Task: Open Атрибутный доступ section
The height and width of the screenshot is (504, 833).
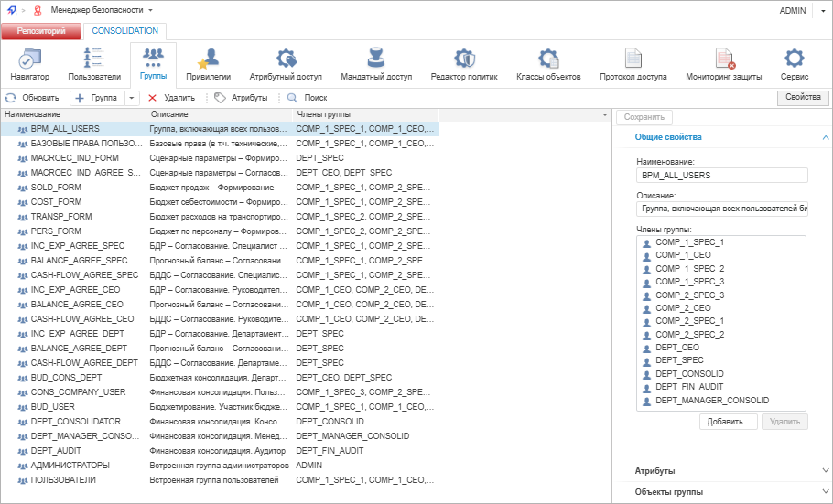Action: coord(286,65)
